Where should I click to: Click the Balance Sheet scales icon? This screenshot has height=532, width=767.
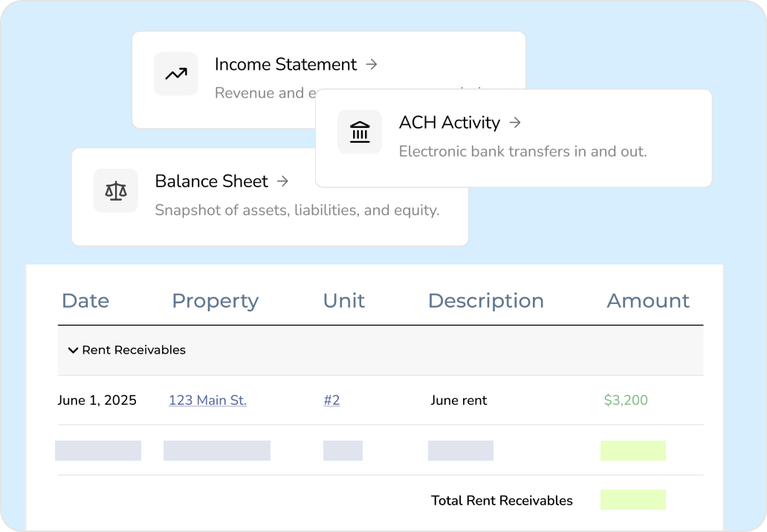click(x=116, y=191)
